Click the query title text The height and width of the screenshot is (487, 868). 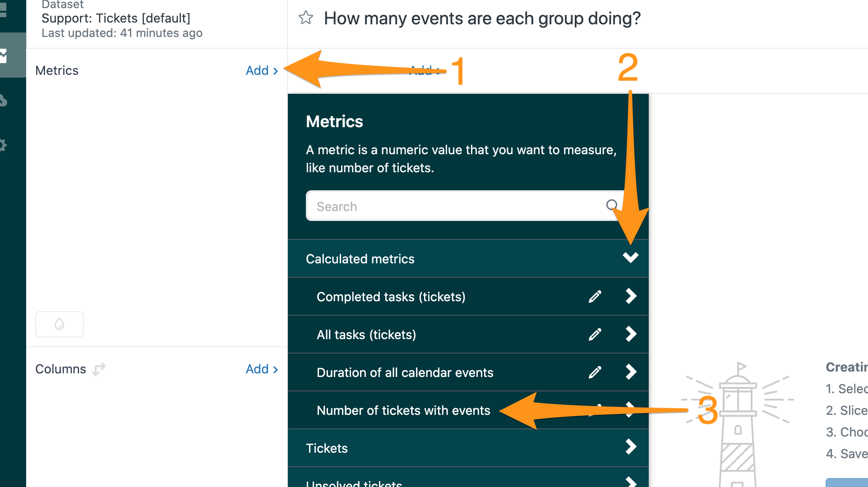click(x=482, y=18)
